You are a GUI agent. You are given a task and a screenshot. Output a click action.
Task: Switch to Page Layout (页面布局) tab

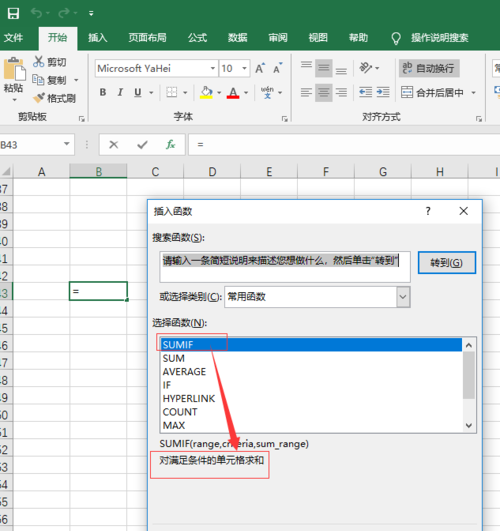147,38
